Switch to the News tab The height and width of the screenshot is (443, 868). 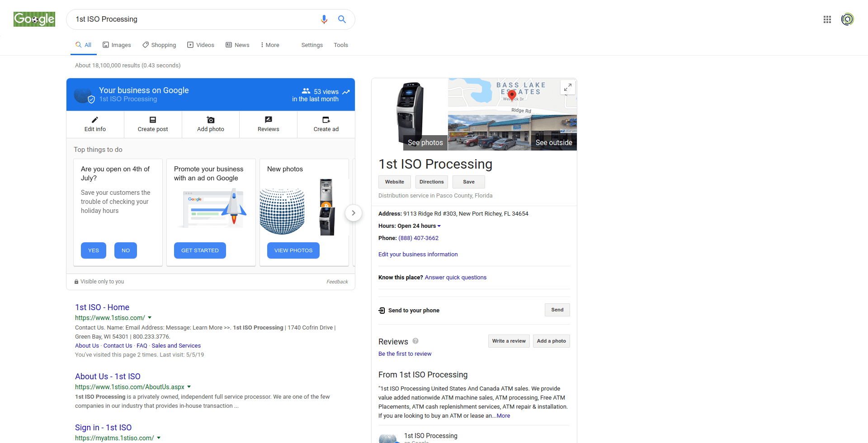pyautogui.click(x=237, y=45)
